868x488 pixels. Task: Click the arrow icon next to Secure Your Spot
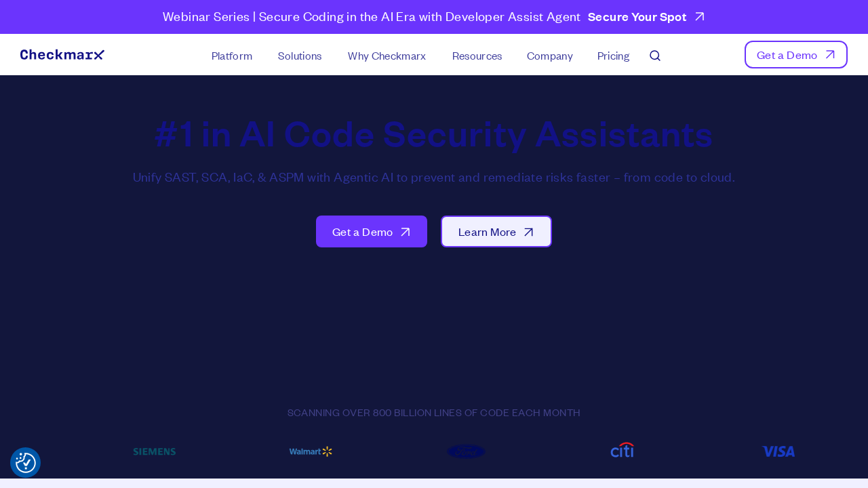pyautogui.click(x=700, y=16)
